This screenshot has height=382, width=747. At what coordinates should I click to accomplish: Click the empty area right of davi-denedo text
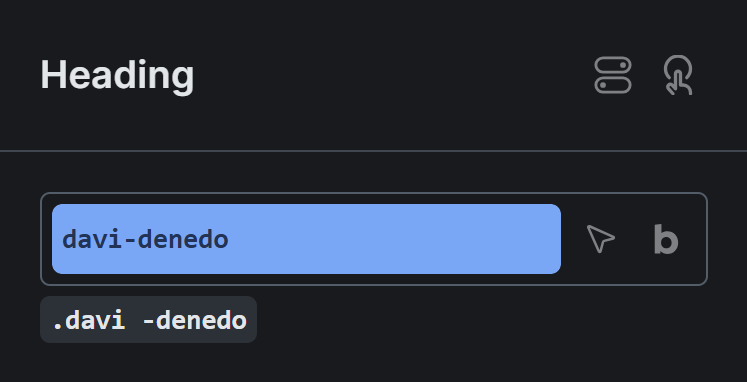[394, 239]
